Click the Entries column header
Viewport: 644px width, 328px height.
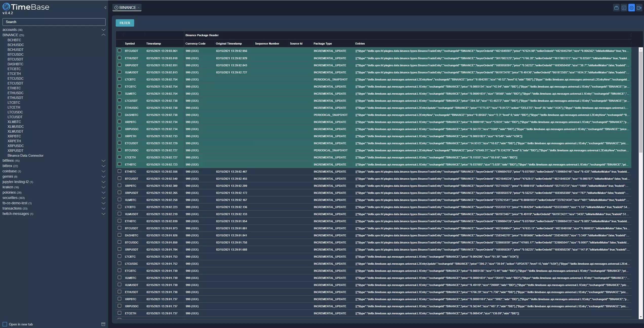[360, 44]
